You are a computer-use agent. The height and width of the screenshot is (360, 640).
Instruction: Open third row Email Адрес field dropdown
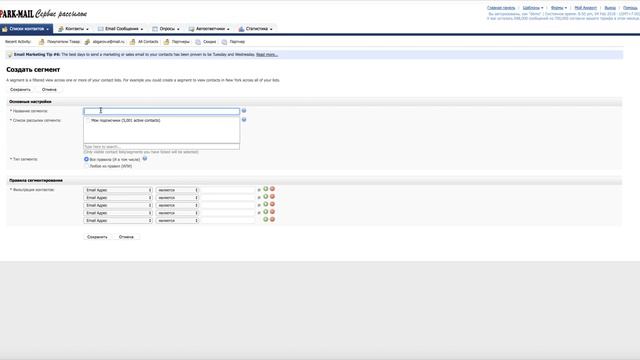pyautogui.click(x=118, y=205)
